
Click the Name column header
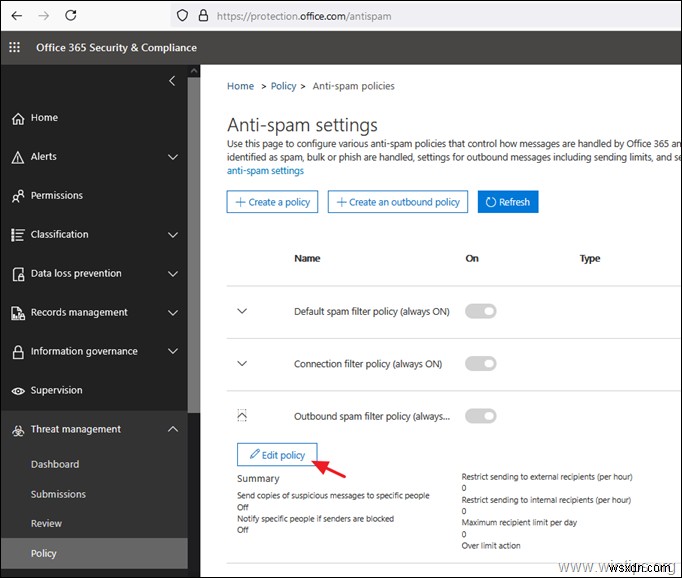click(x=307, y=258)
